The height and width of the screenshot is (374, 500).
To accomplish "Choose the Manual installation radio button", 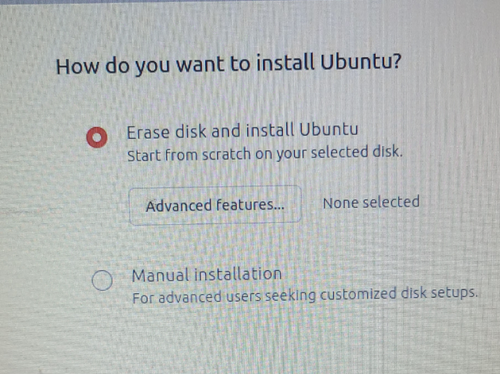I will 102,280.
